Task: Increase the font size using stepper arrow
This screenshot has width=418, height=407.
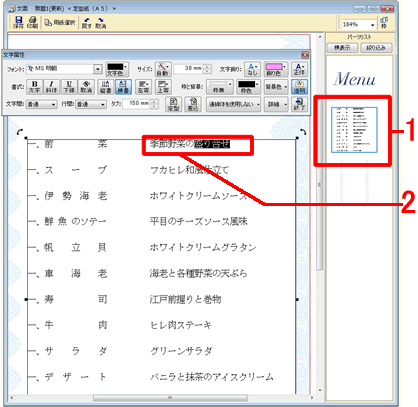Action: [207, 67]
